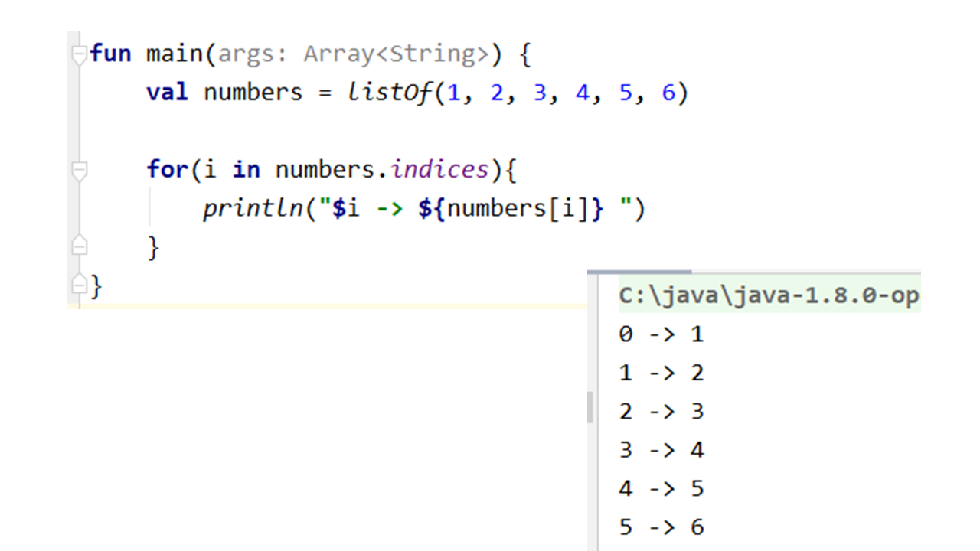Collapse the for loop fold marker
Image resolution: width=980 pixels, height=551 pixels.
tap(79, 170)
